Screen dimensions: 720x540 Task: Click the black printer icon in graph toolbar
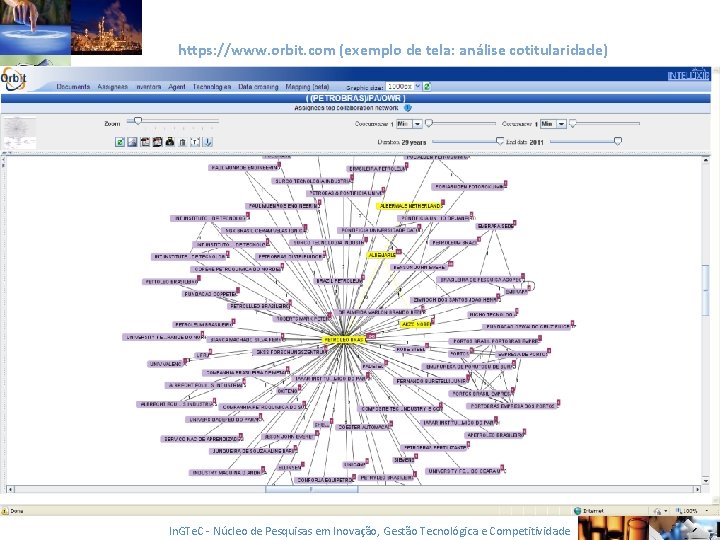[x=170, y=142]
